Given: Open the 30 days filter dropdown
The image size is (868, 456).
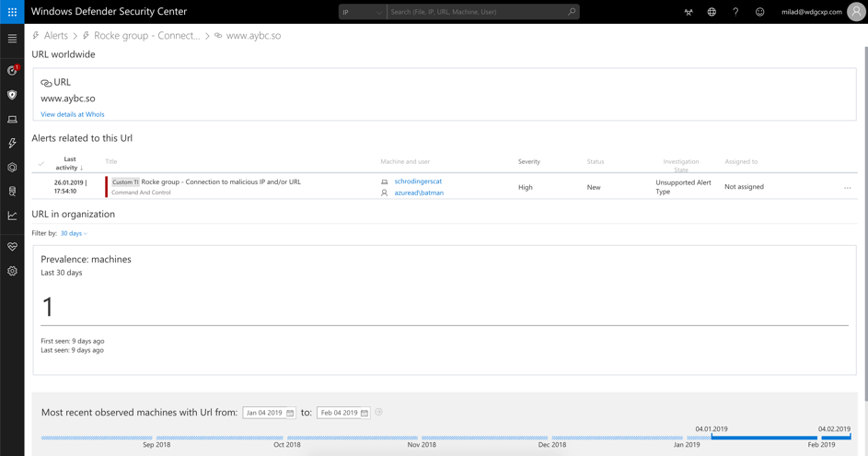Looking at the screenshot, I should pyautogui.click(x=74, y=233).
